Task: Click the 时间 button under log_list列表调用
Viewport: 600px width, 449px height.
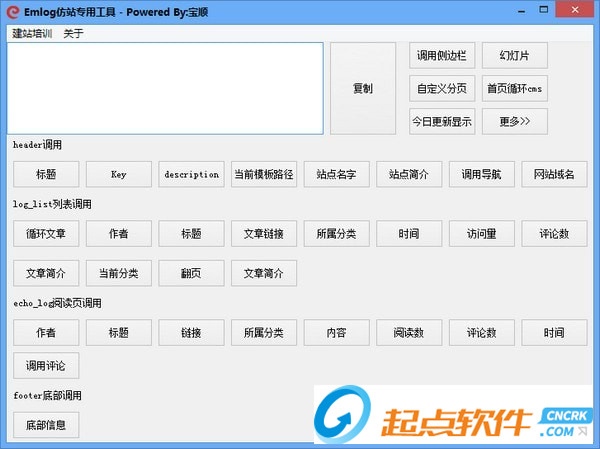Action: pos(409,233)
